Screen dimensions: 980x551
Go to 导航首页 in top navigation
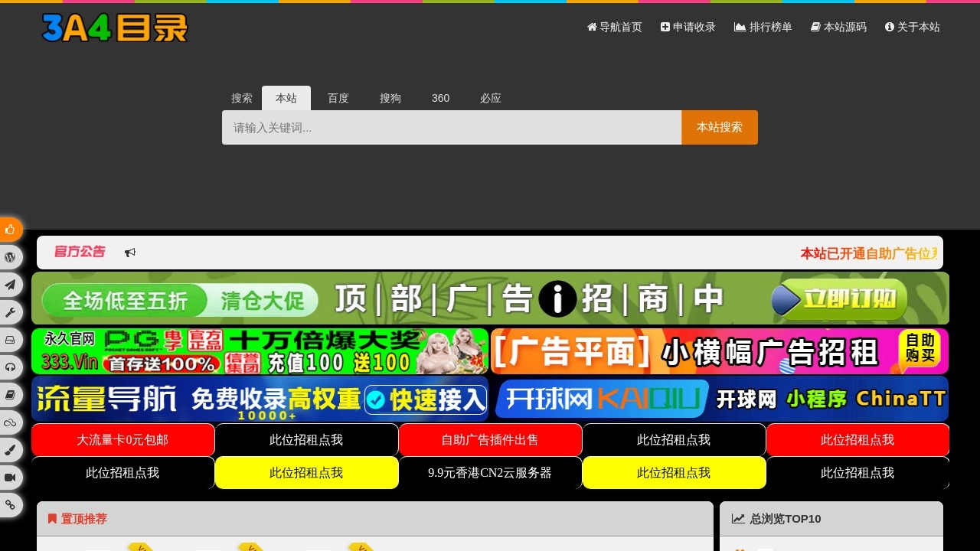(615, 27)
